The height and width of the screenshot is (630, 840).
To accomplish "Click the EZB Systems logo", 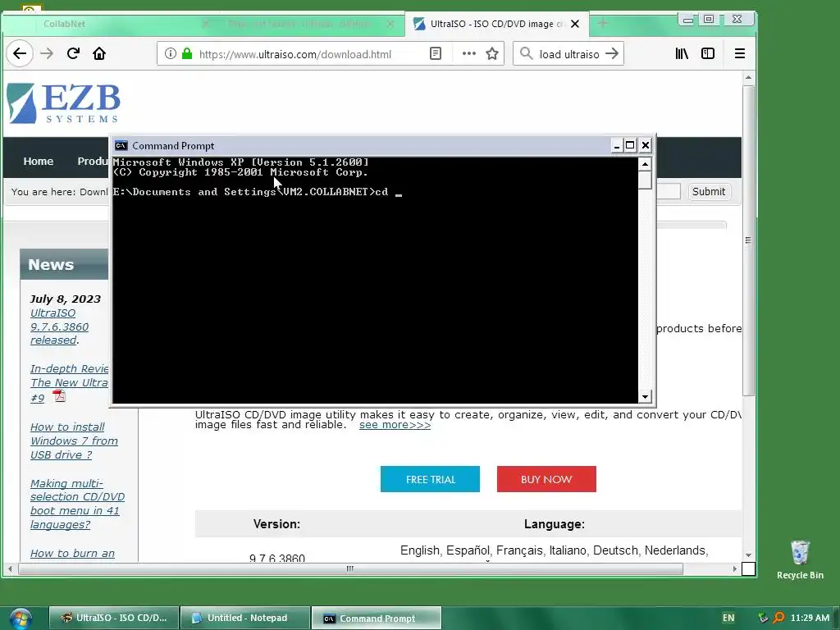I will pyautogui.click(x=64, y=103).
